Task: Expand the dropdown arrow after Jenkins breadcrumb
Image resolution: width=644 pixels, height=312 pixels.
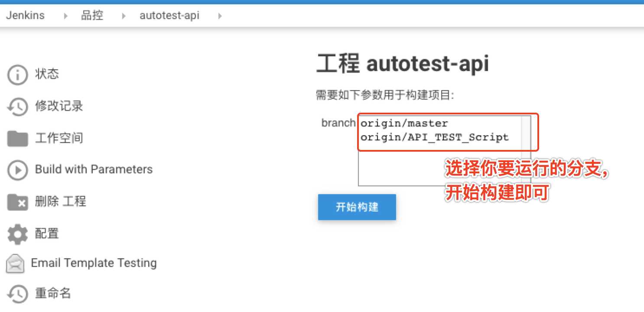Action: pyautogui.click(x=66, y=16)
